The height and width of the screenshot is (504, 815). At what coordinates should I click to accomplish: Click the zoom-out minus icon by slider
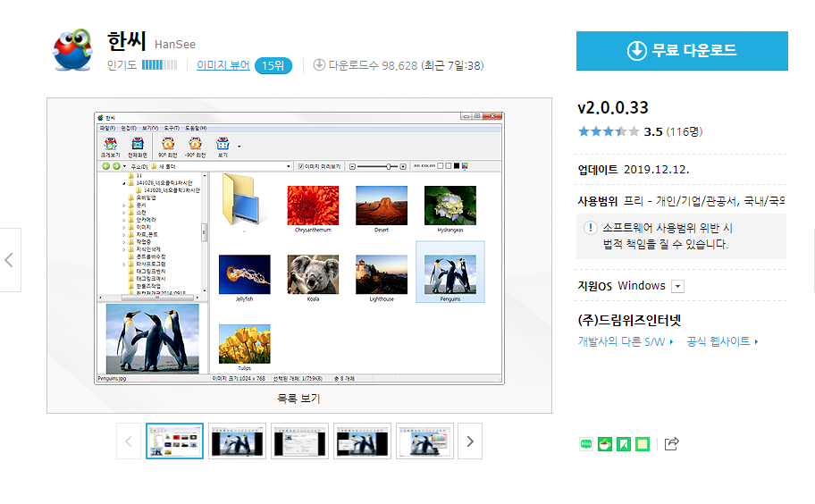(352, 166)
